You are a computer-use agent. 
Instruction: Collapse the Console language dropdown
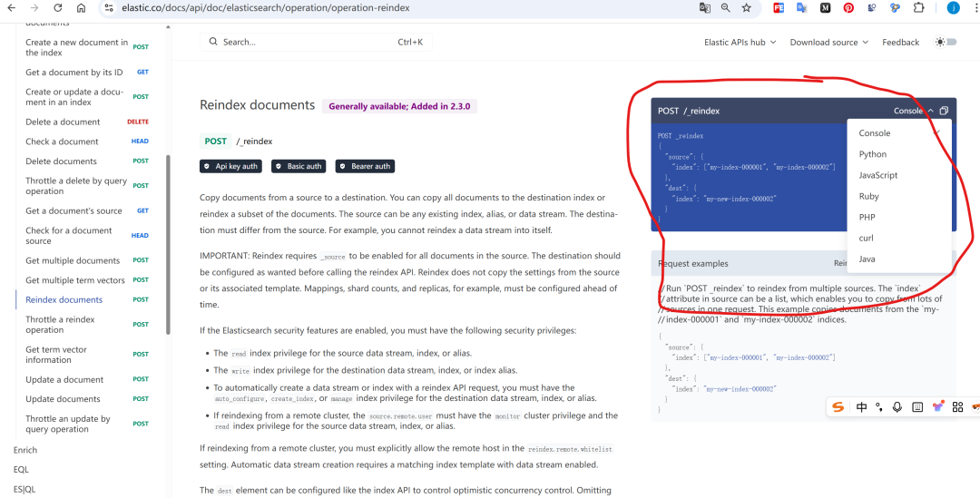click(915, 111)
